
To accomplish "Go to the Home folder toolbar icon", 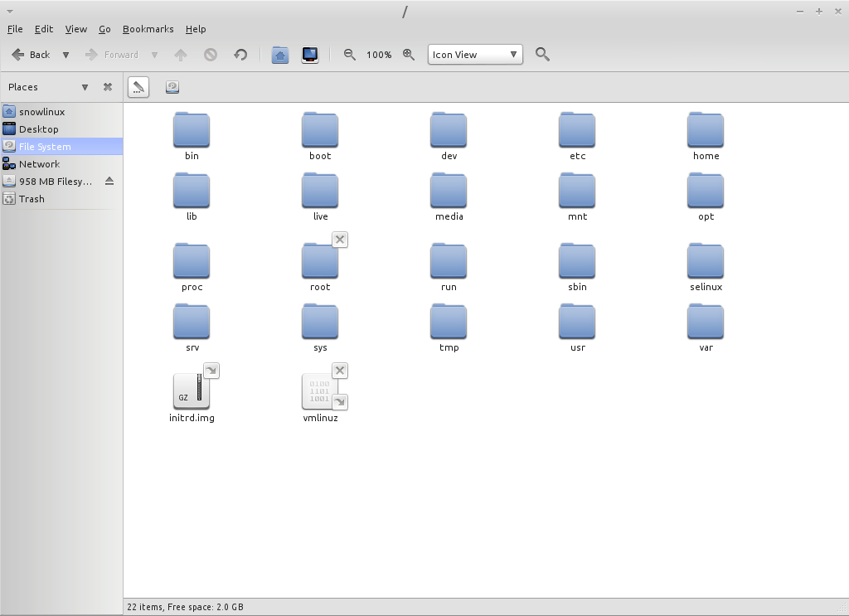I will point(280,55).
